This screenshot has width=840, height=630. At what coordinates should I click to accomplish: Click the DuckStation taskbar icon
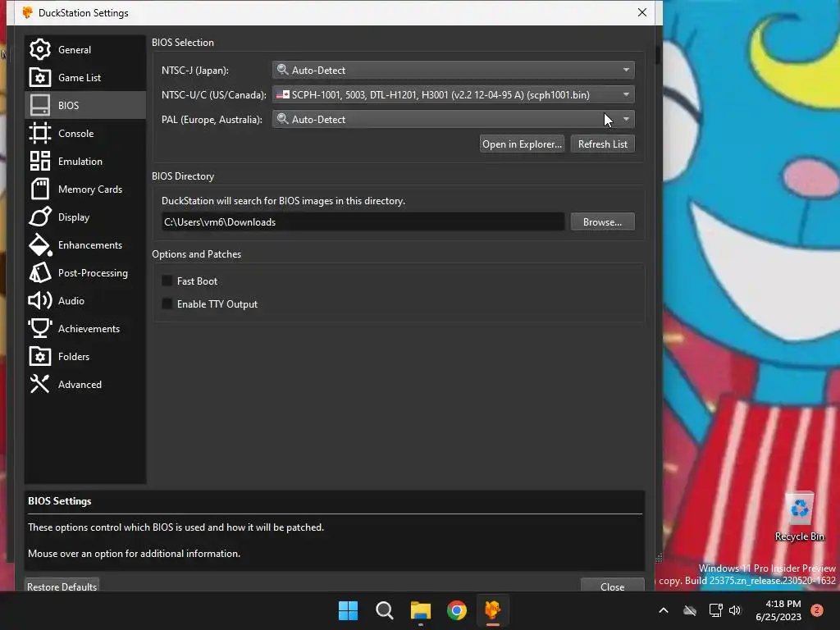493,610
